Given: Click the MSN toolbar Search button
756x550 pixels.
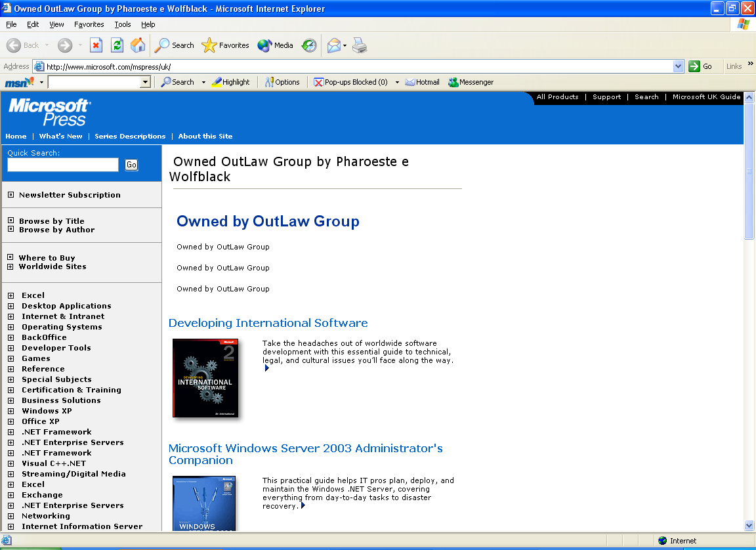Looking at the screenshot, I should click(177, 82).
